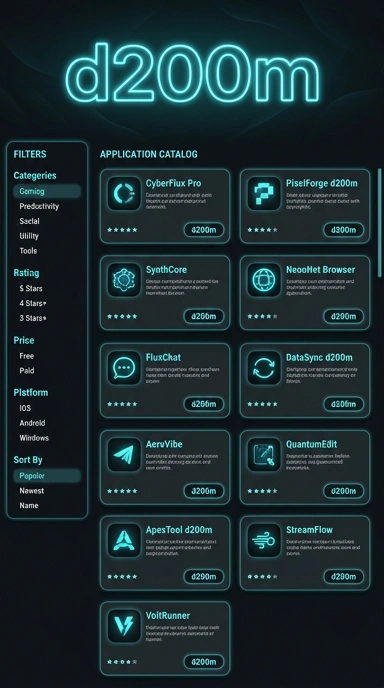Viewport: 384px width, 688px height.
Task: Sort the catalog by Name
Action: tap(29, 505)
